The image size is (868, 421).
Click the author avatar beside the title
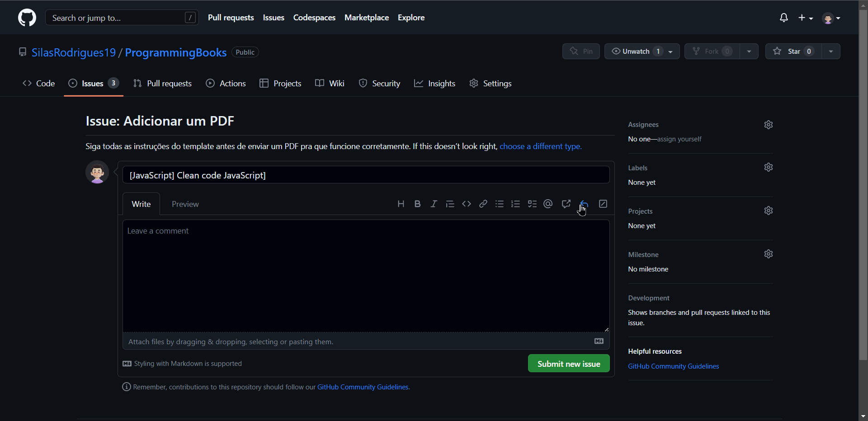(x=97, y=172)
